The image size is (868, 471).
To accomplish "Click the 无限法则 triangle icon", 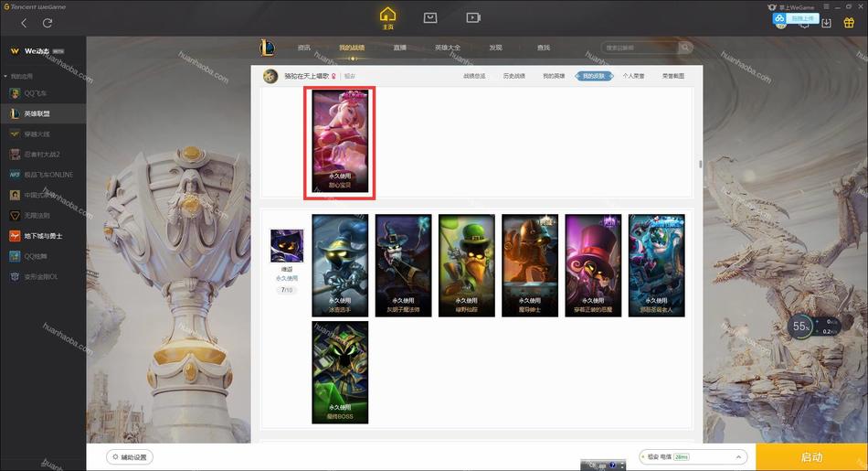I will point(15,216).
